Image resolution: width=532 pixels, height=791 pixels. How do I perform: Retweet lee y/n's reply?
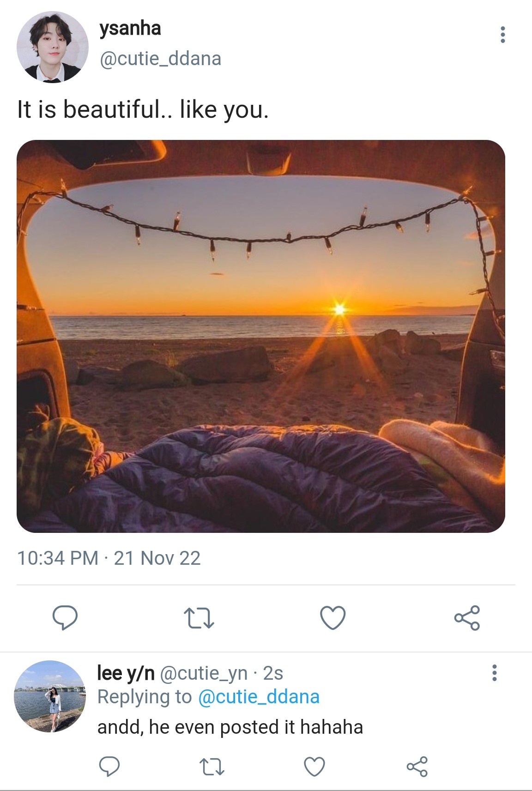click(212, 767)
